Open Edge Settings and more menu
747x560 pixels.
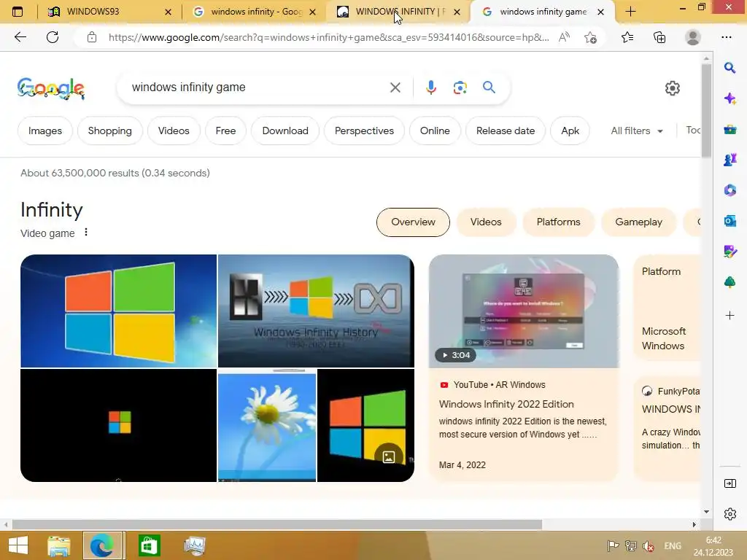pyautogui.click(x=726, y=37)
